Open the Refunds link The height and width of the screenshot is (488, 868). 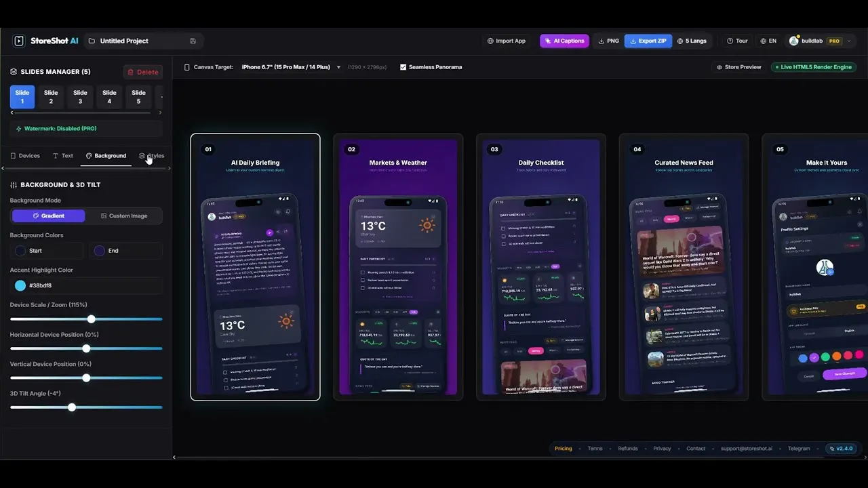pos(628,449)
